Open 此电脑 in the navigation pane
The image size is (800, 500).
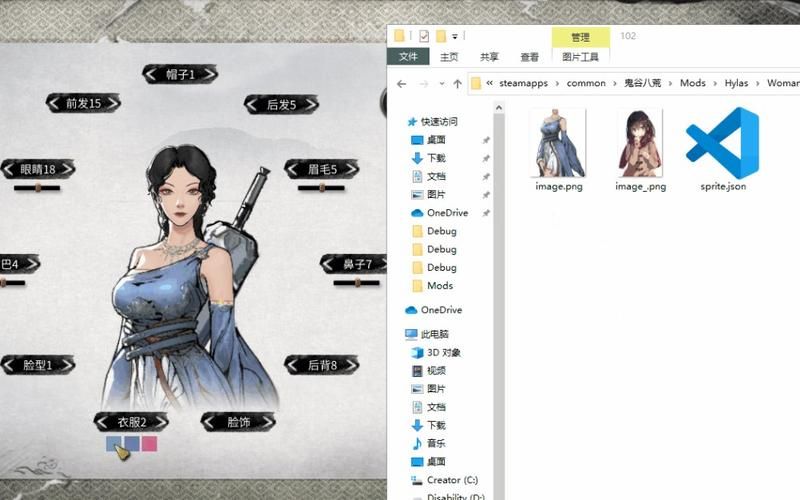coord(427,334)
